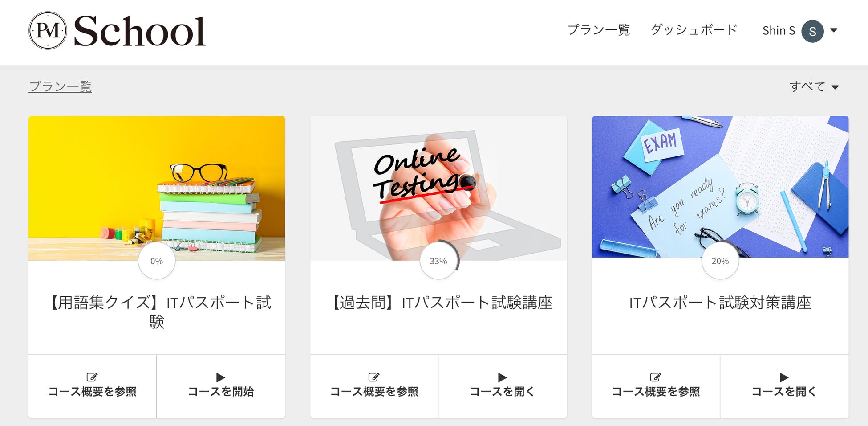This screenshot has width=868, height=426.
Task: Click the PM School logo
Action: [118, 31]
